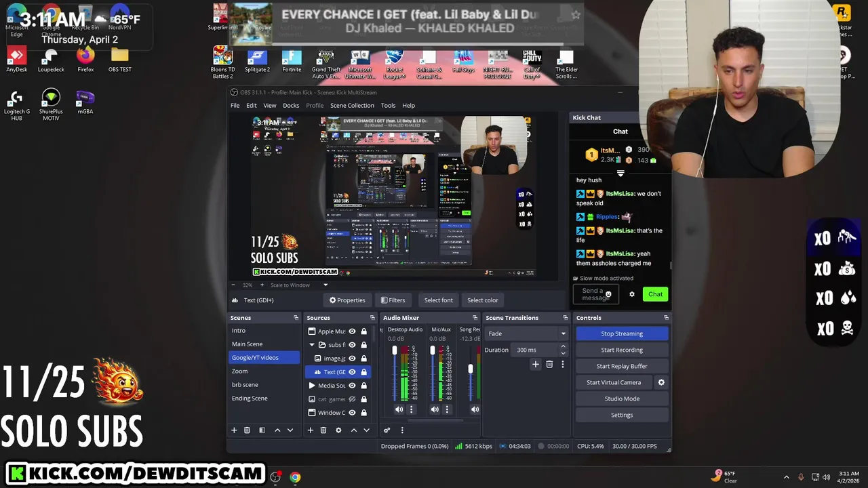This screenshot has height=488, width=868.
Task: Open the View menu in OBS
Action: (269, 106)
